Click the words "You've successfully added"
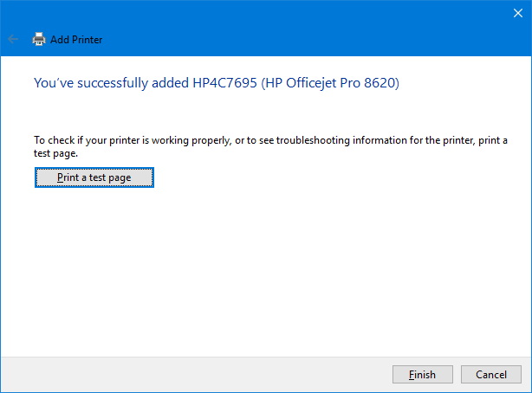Viewport: 532px width, 393px height. [x=105, y=84]
